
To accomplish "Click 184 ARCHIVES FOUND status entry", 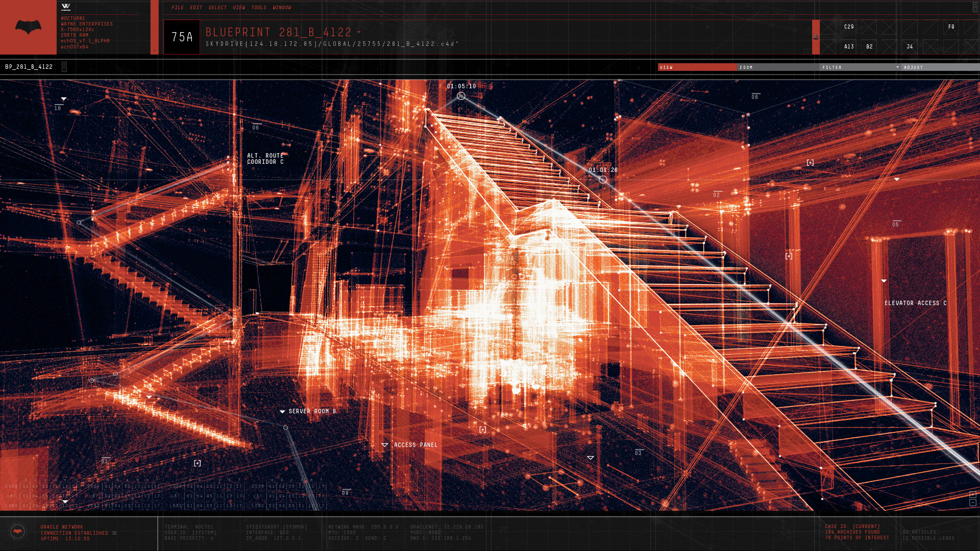I will point(852,532).
